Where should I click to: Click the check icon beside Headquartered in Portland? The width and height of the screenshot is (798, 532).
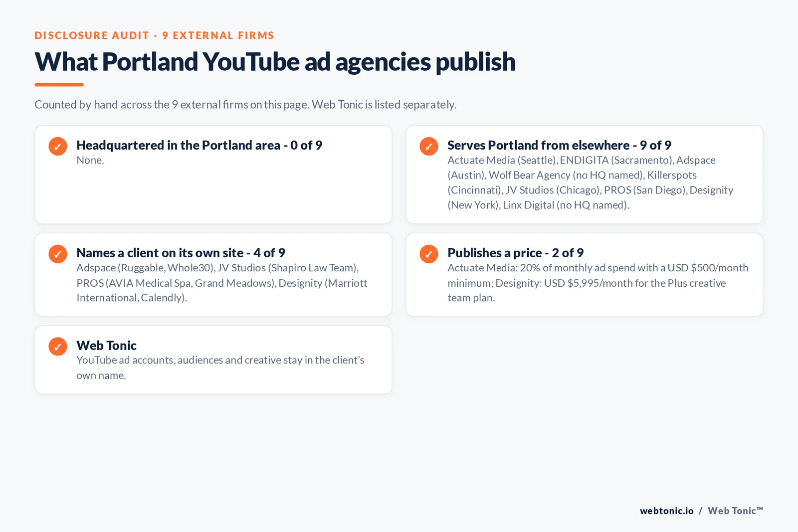pos(58,146)
